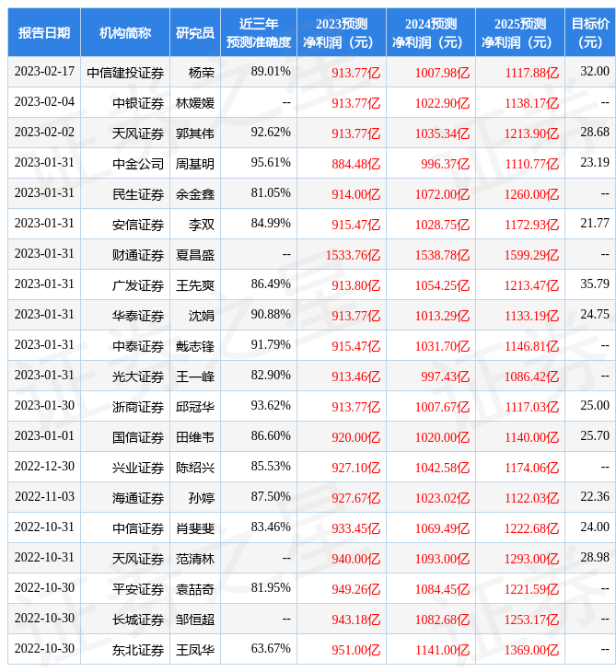Click 2025 forecast 1260.00亿
The height and width of the screenshot is (672, 616).
pos(531,194)
